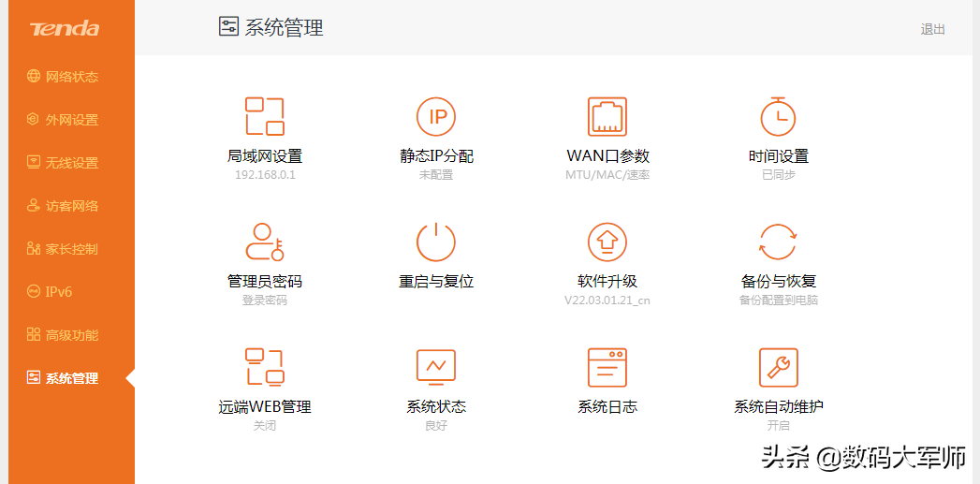Click the sliders icon beside sidebar 系统管理
This screenshot has height=484, width=980.
tap(33, 377)
